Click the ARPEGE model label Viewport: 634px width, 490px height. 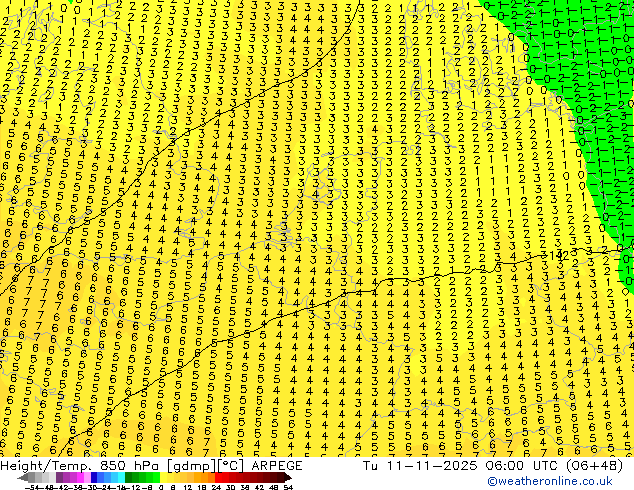pos(277,466)
